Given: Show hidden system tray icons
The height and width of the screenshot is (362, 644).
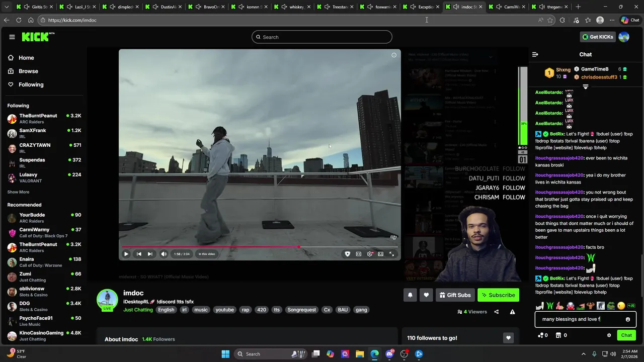Looking at the screenshot, I should point(584,354).
